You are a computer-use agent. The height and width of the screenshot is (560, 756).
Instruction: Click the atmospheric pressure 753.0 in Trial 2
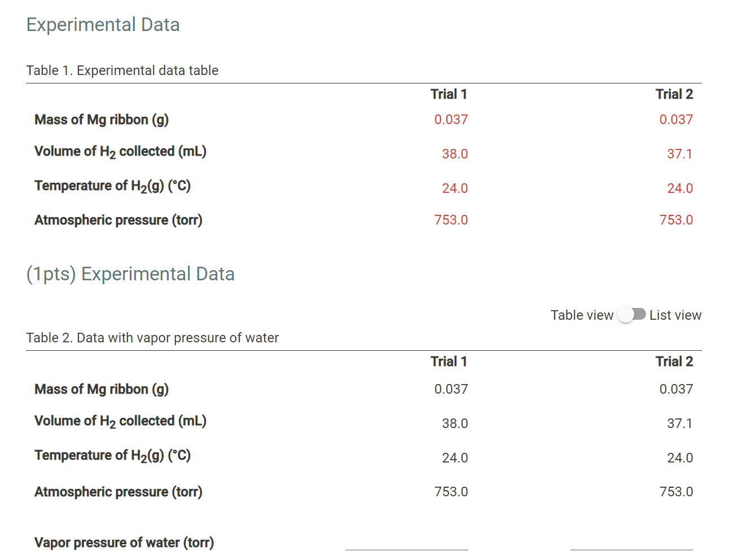tap(676, 219)
